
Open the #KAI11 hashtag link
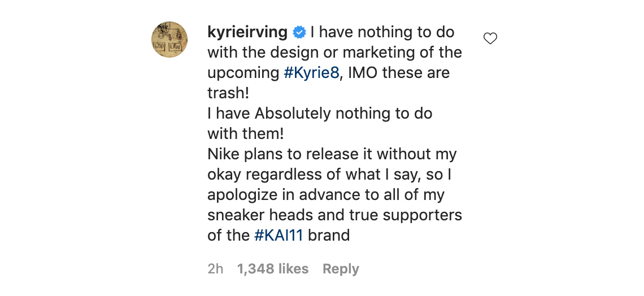pyautogui.click(x=279, y=235)
